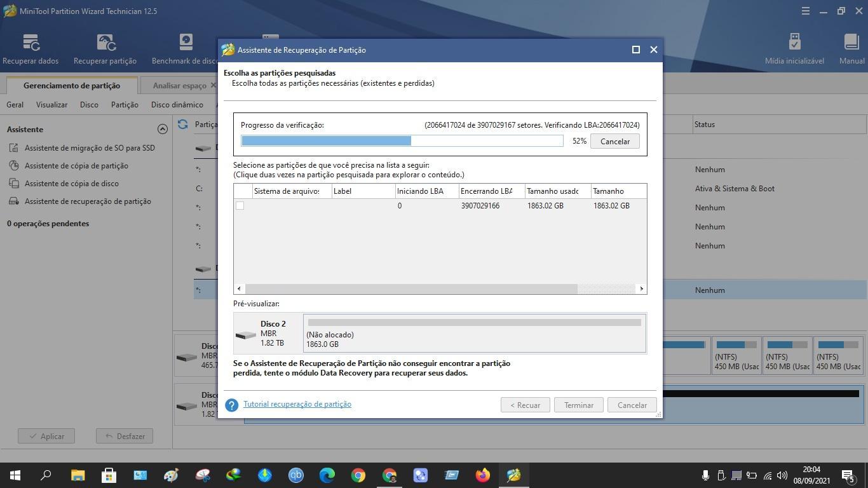
Task: Sort by the Encerrando LBA column
Action: [492, 191]
